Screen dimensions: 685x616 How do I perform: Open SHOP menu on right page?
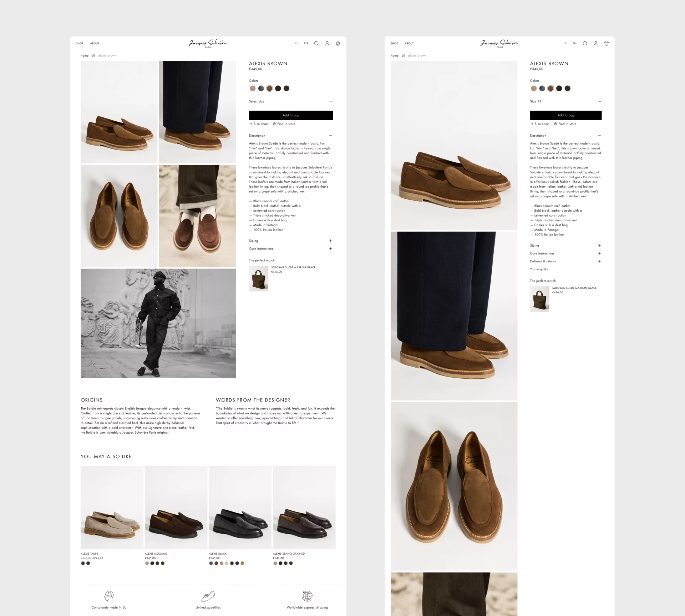tap(394, 44)
